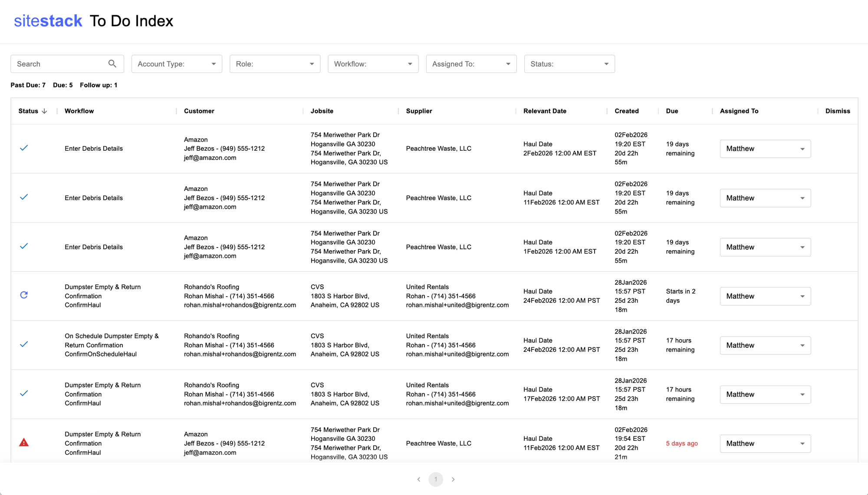Sort by the Due column header
The height and width of the screenshot is (495, 868).
click(672, 111)
